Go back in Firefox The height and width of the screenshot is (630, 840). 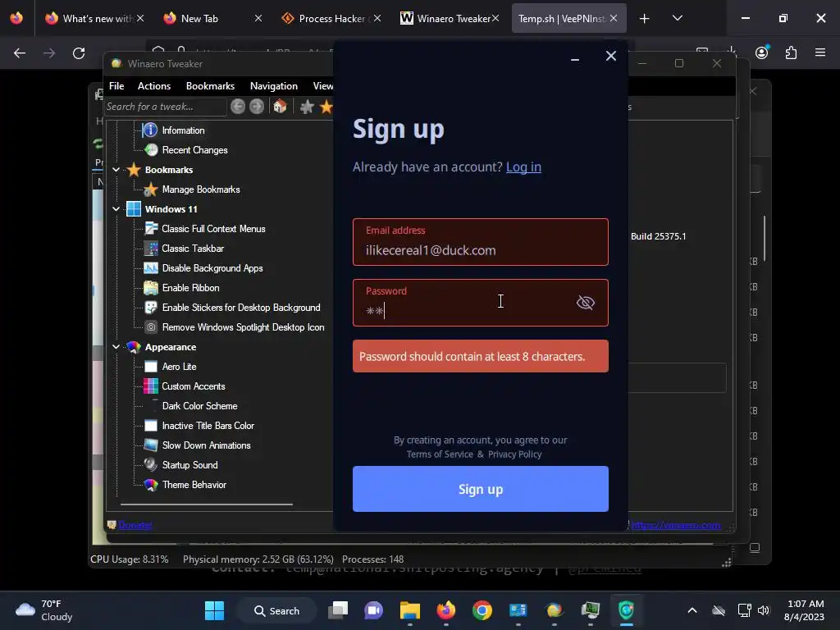[20, 53]
